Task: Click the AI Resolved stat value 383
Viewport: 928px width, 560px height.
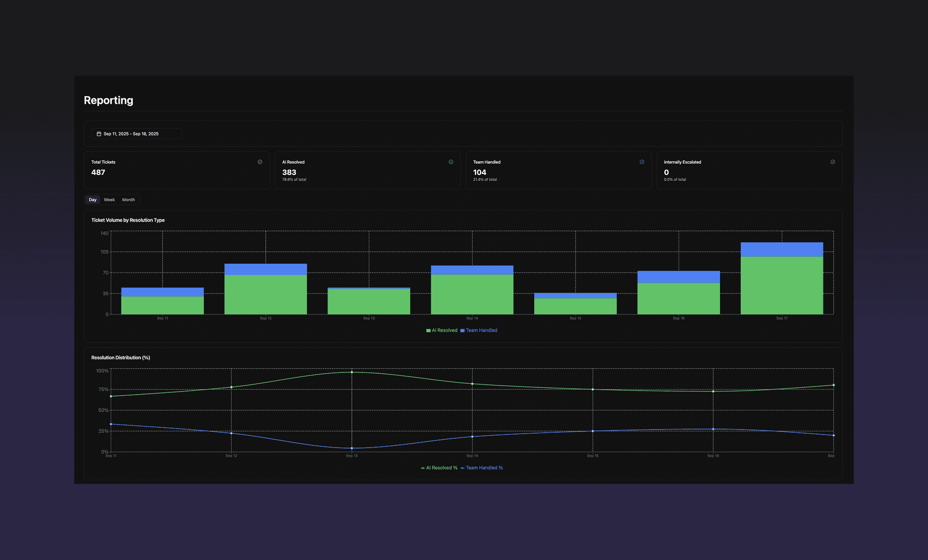Action: [289, 172]
